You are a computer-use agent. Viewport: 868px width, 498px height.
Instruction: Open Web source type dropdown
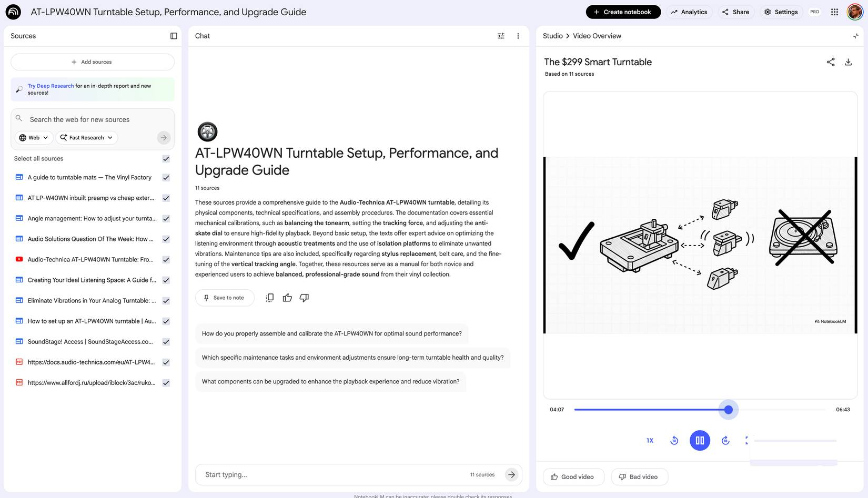coord(34,138)
